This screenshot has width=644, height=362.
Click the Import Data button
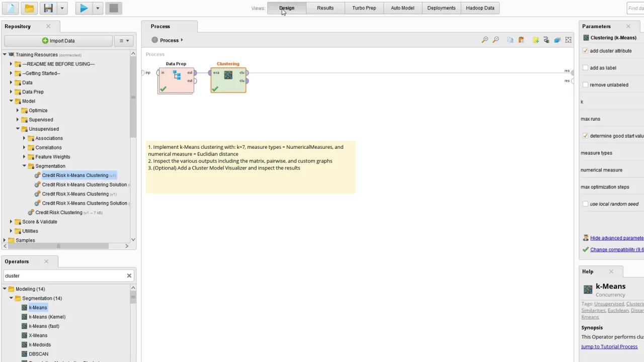click(x=58, y=41)
